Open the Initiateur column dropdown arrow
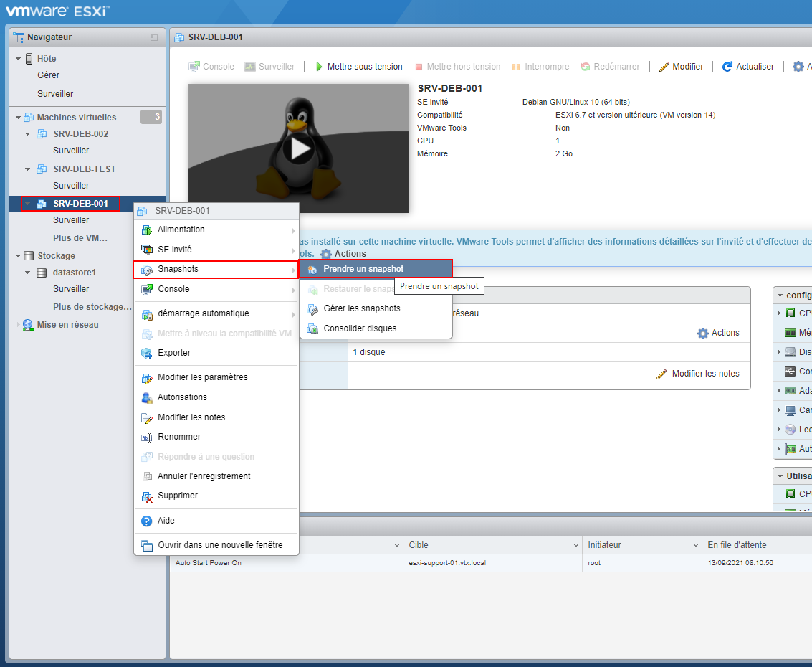812x667 pixels. (695, 545)
